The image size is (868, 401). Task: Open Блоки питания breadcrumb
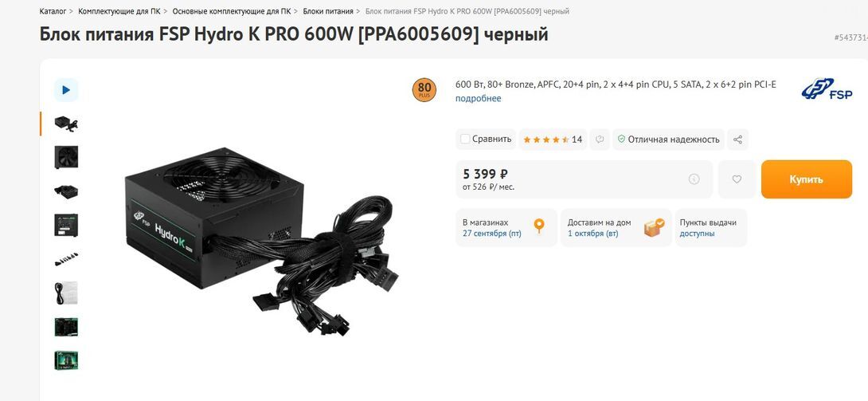[x=328, y=11]
